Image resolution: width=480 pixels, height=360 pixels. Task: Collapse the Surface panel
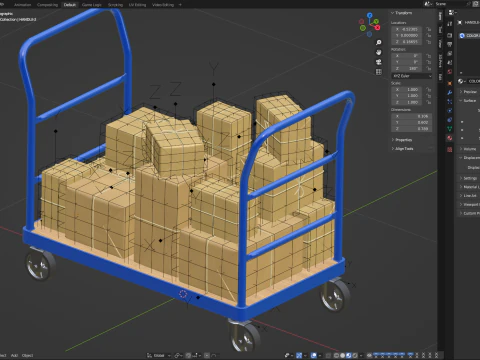[469, 100]
